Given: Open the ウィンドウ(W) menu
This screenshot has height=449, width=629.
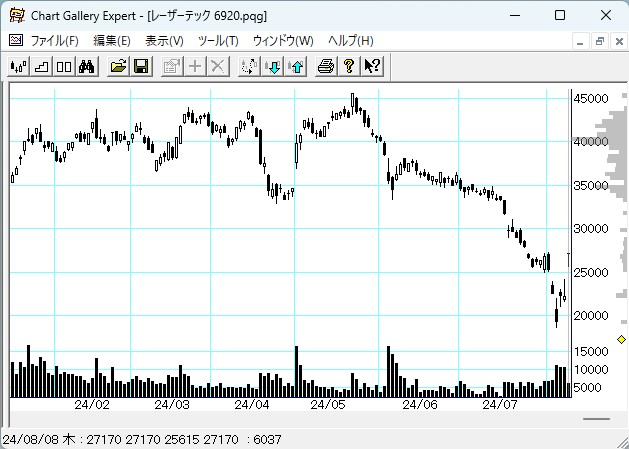Looking at the screenshot, I should (x=283, y=41).
